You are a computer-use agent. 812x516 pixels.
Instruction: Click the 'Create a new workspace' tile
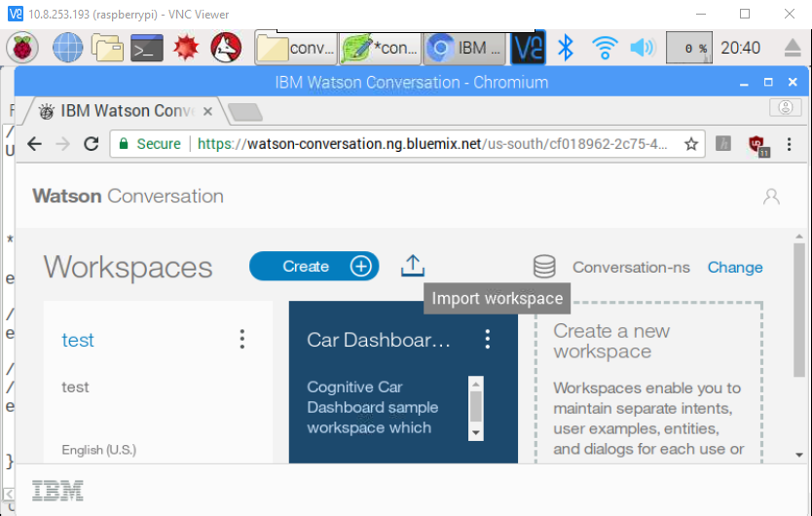648,383
